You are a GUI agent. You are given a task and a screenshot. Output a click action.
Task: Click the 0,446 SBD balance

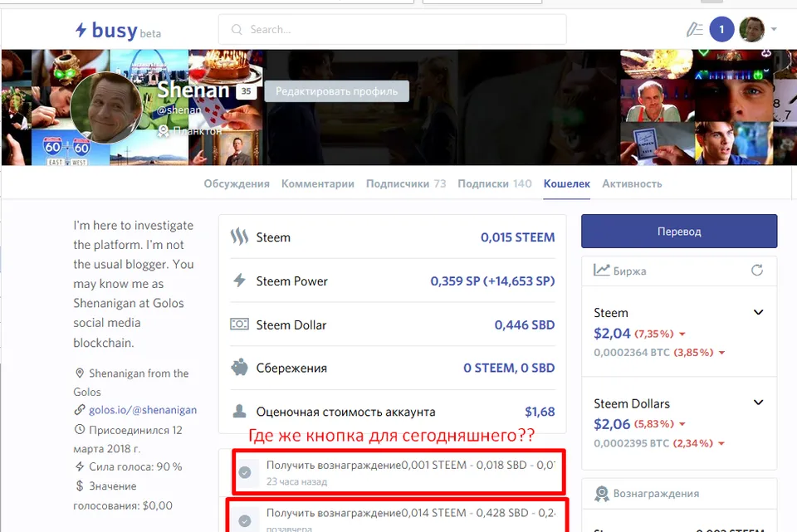[x=524, y=325]
